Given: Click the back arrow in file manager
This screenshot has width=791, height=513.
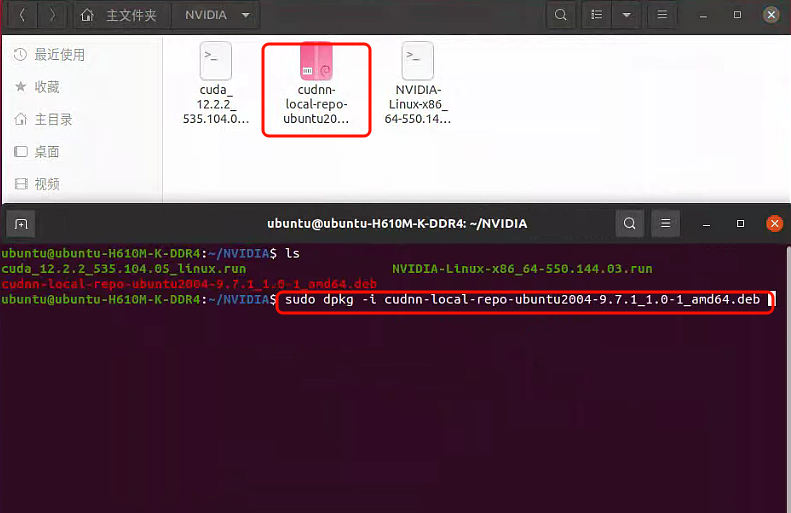Looking at the screenshot, I should (22, 15).
